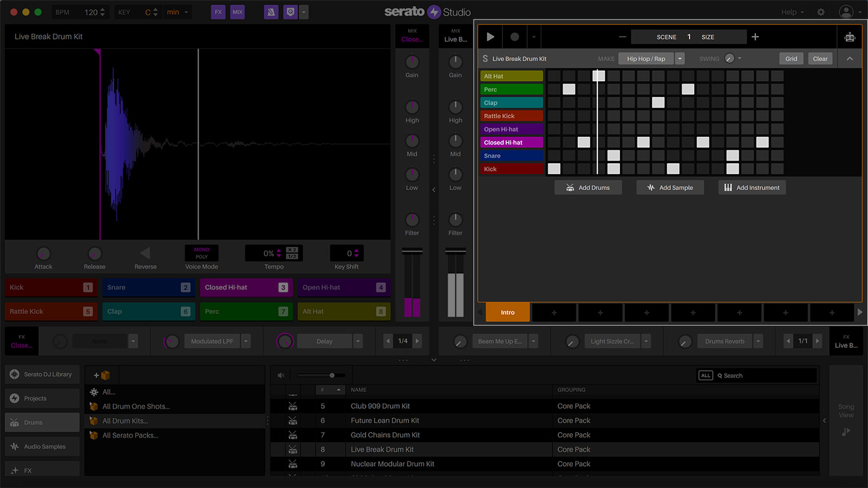Select the Perc pad
This screenshot has height=488, width=868.
coord(246,311)
